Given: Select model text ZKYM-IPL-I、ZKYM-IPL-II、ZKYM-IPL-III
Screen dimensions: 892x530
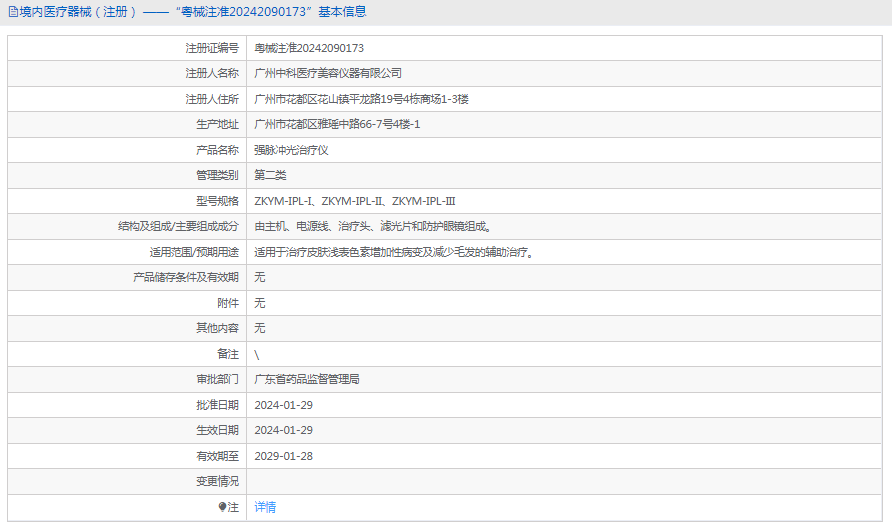Looking at the screenshot, I should click(x=355, y=201).
